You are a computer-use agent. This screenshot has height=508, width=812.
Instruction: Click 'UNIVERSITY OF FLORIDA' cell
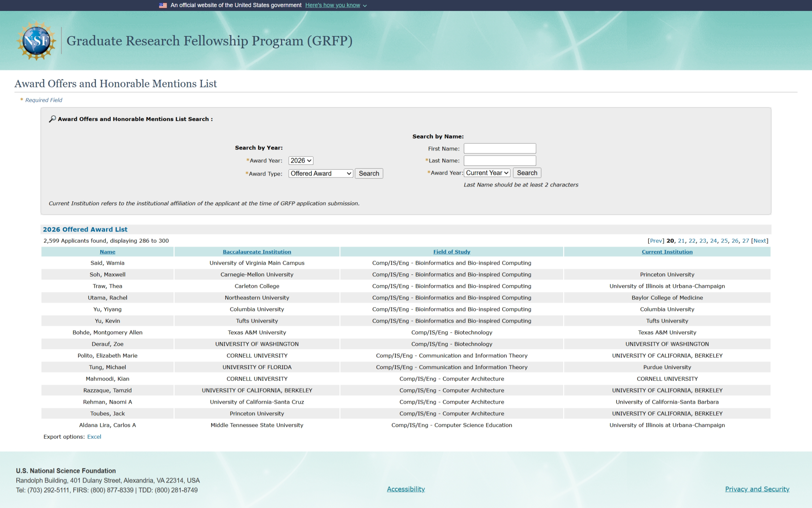pyautogui.click(x=257, y=368)
